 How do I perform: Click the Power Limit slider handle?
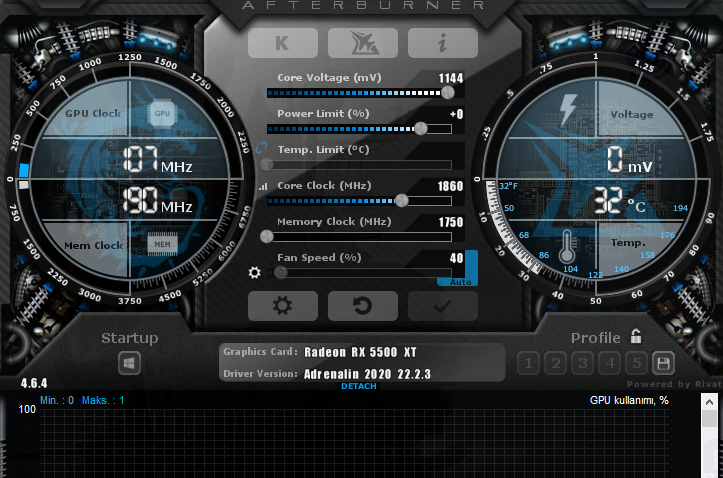click(421, 129)
